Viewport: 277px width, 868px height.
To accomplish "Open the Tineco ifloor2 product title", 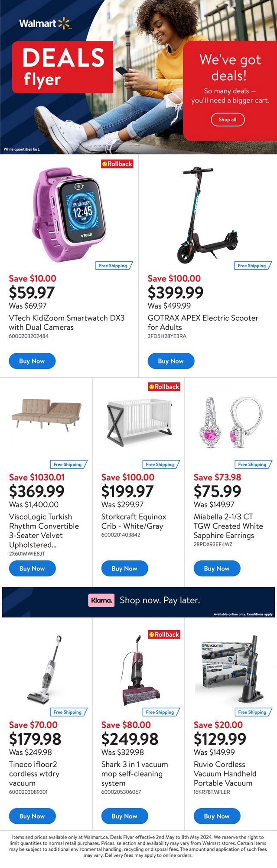I will (34, 774).
